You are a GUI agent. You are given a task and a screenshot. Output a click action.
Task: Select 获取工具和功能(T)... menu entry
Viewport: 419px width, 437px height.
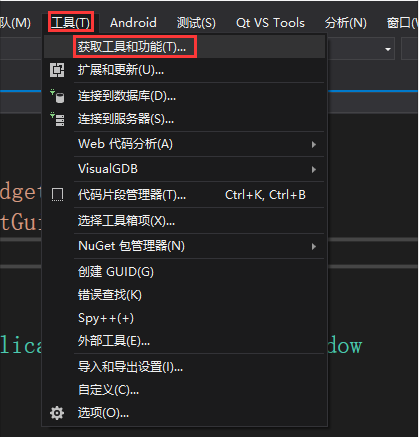184,47
